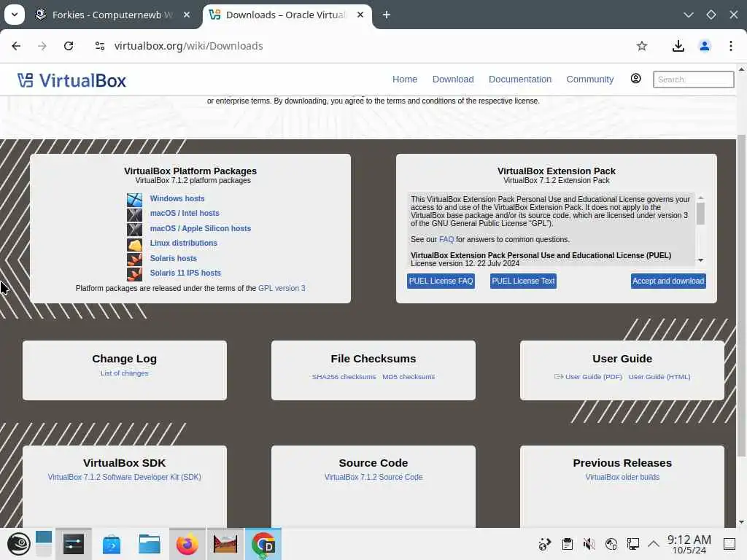Click the browser back arrow

(x=16, y=46)
